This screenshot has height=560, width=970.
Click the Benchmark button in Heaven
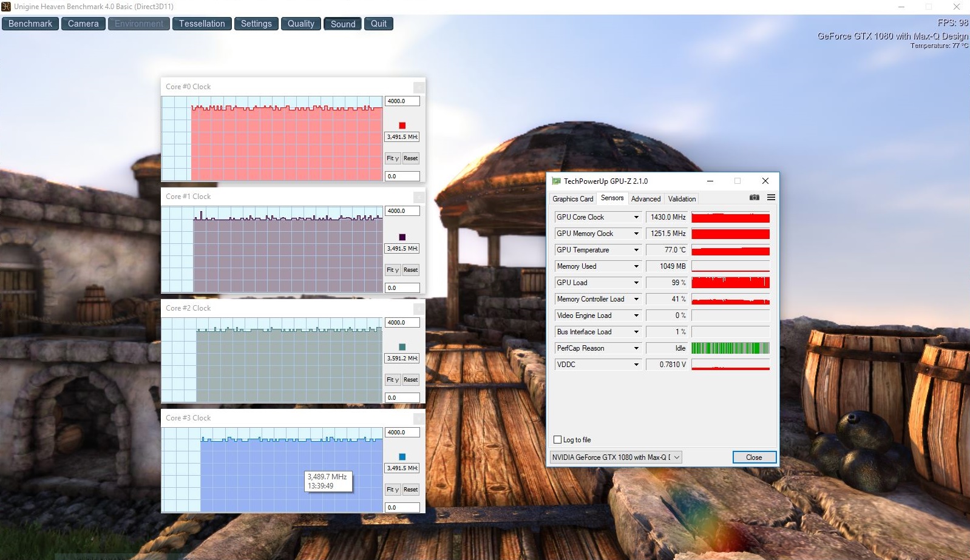point(30,24)
